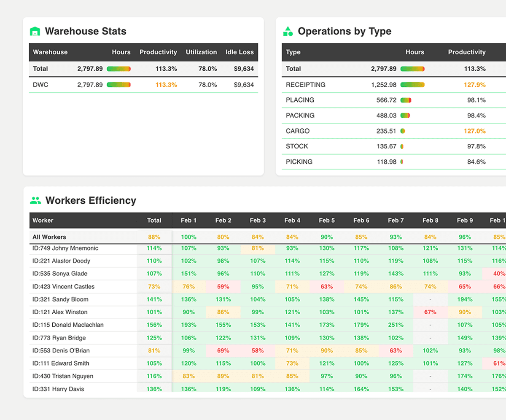Select worker ID:430 Tristan Nguyen
Viewport: 506px width, 420px height.
63,376
